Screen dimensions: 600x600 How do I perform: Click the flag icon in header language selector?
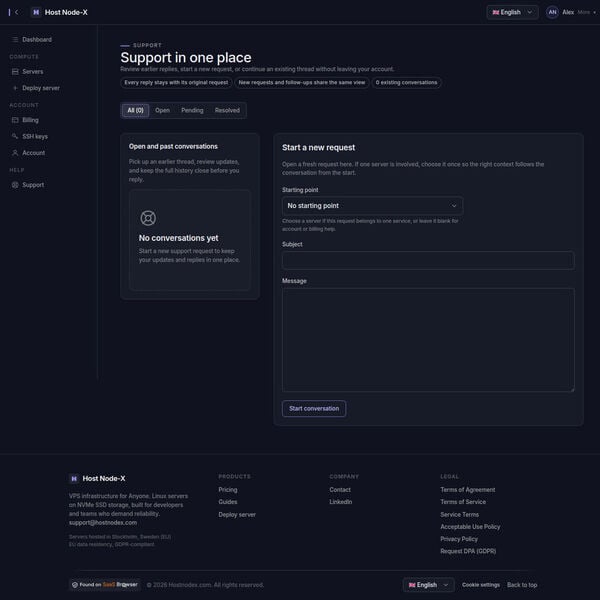coord(496,12)
